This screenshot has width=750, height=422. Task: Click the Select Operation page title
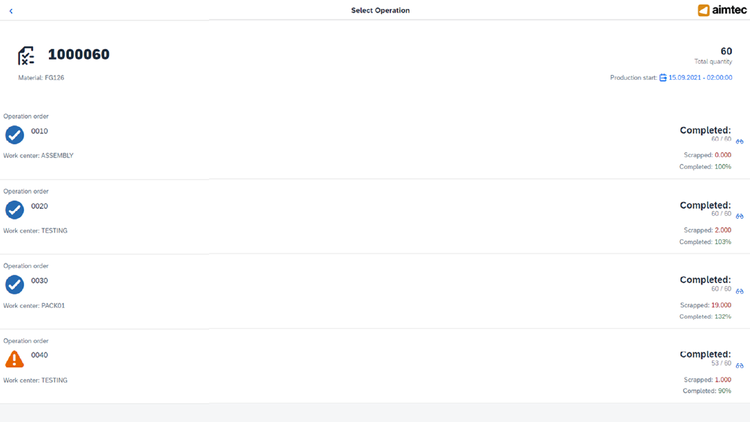380,11
